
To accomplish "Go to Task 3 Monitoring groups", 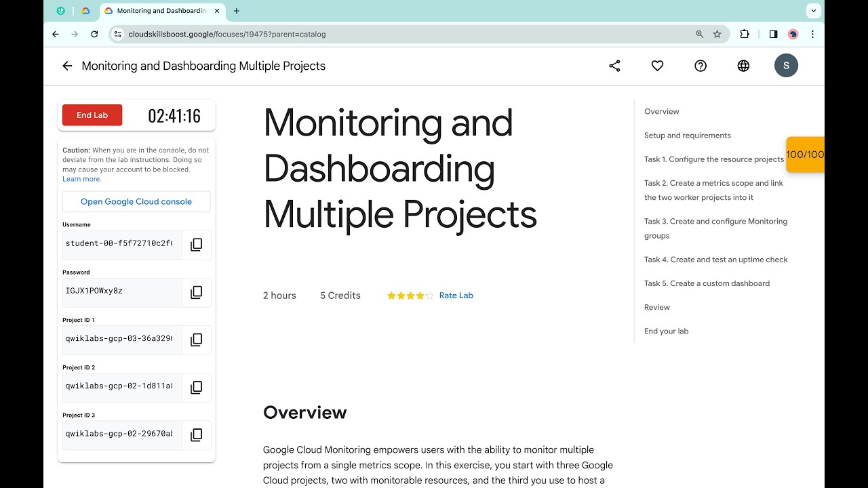I will pyautogui.click(x=715, y=228).
